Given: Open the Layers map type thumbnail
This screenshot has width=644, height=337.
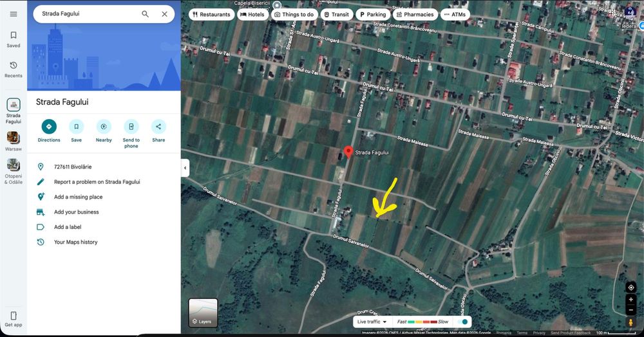Looking at the screenshot, I should coord(203,313).
